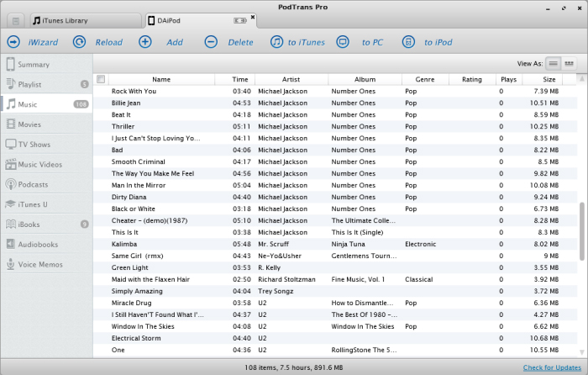Switch to list view mode
This screenshot has height=375, width=588.
(553, 63)
